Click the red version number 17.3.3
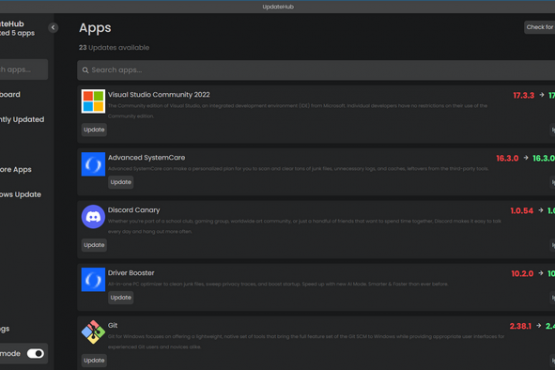The height and width of the screenshot is (370, 555). (x=523, y=95)
